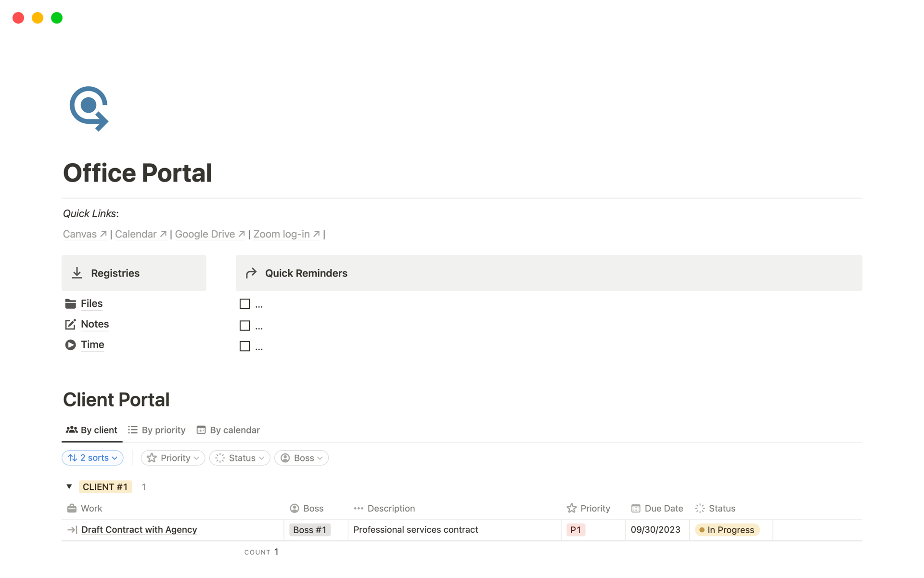Maximize the window with green button
Image resolution: width=924 pixels, height=578 pixels.
click(57, 18)
